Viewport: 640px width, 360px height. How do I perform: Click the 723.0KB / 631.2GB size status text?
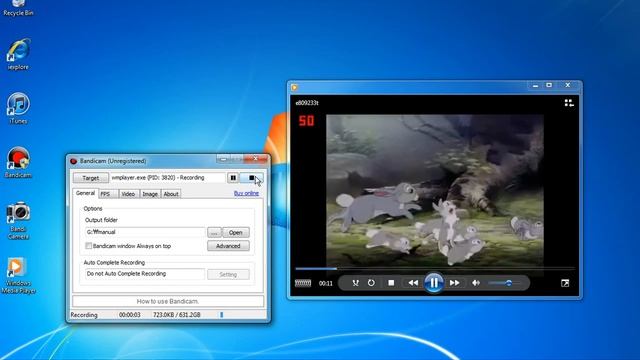click(176, 315)
